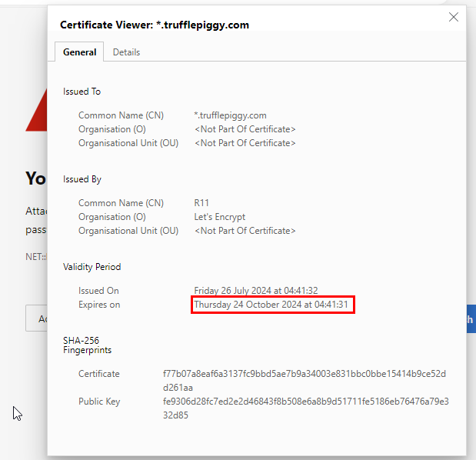Click Issued To Organisation (O) value
This screenshot has height=460, width=476.
(245, 129)
